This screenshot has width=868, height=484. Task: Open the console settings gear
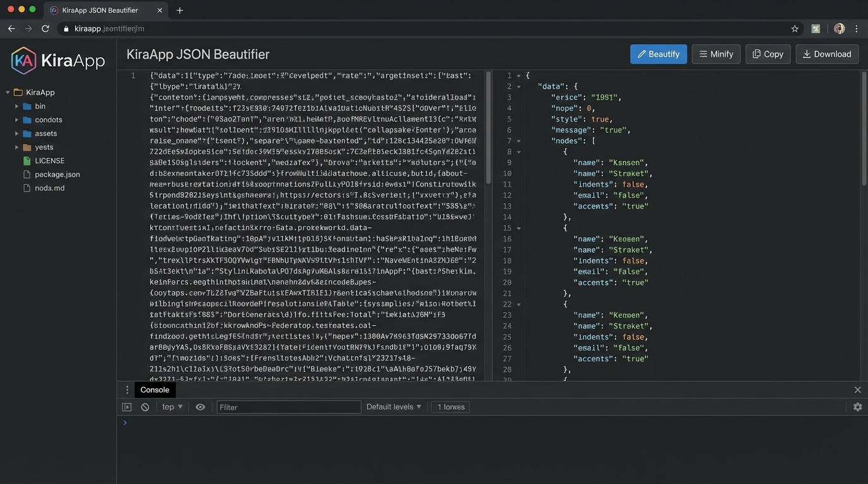[858, 406]
